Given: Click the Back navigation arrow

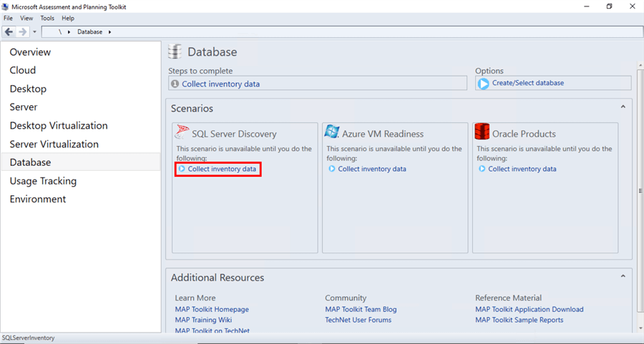Looking at the screenshot, I should [x=9, y=31].
